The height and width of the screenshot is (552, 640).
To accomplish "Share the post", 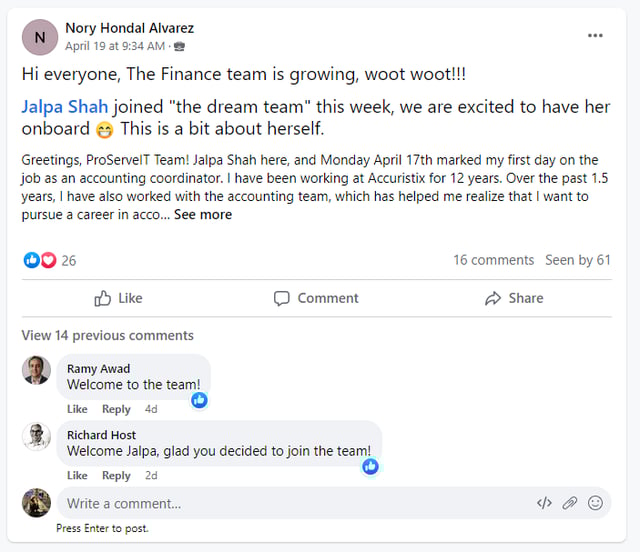I will pos(514,298).
